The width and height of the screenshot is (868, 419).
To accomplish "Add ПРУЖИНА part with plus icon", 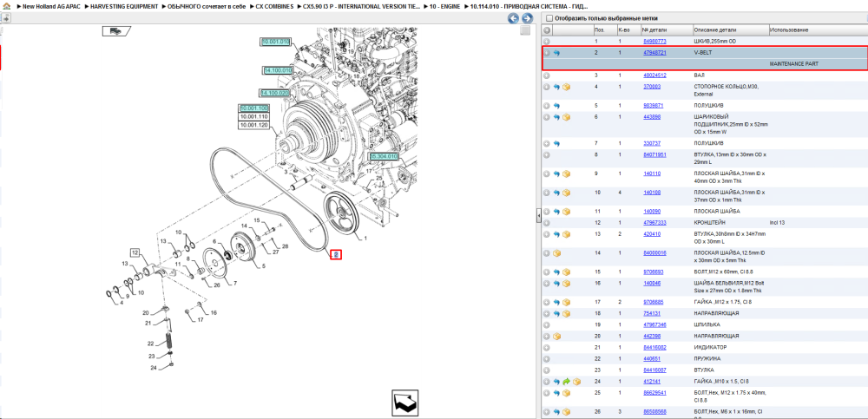I will click(x=546, y=358).
